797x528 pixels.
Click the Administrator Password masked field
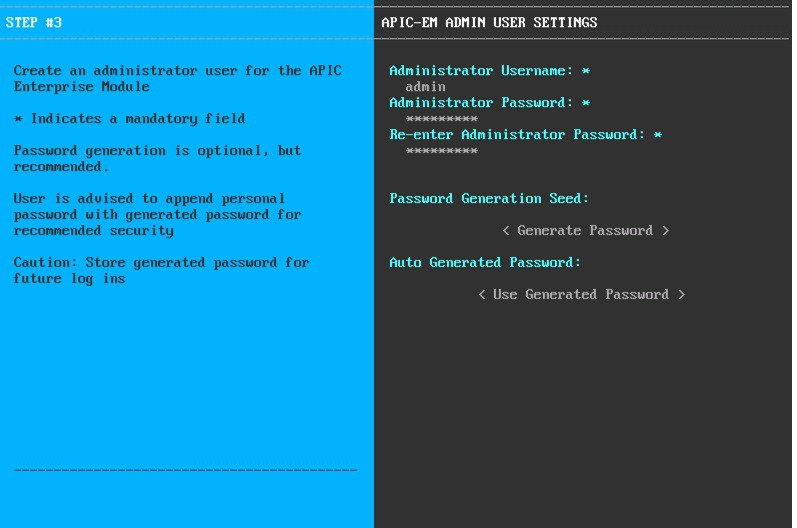pyautogui.click(x=442, y=119)
